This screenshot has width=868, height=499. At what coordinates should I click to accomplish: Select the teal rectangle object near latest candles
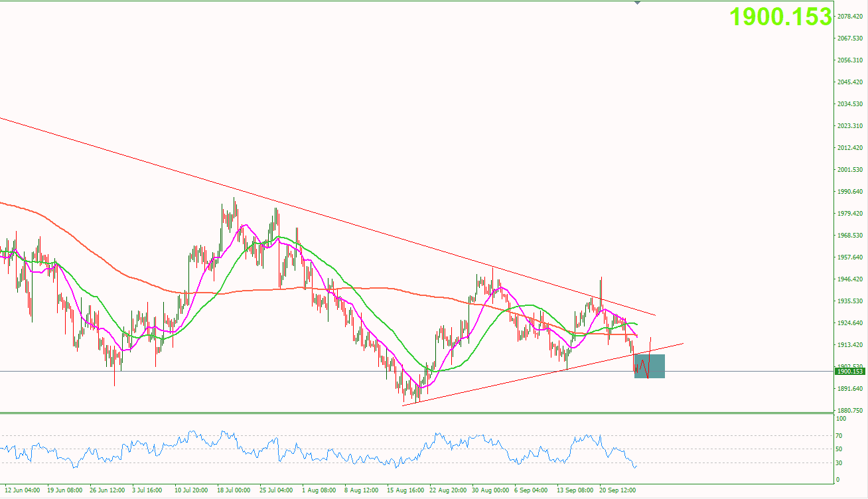[650, 366]
